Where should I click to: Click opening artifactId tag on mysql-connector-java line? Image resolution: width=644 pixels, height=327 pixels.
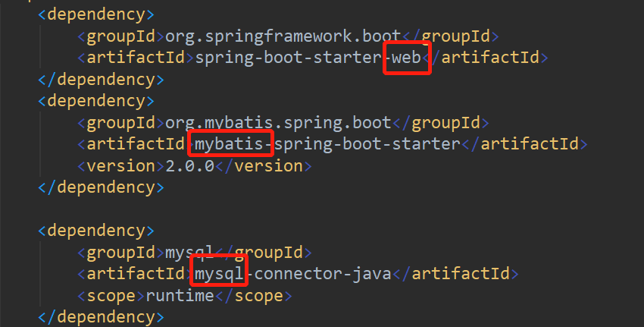coord(136,274)
